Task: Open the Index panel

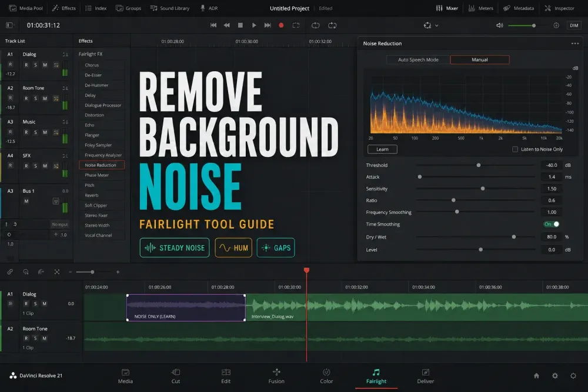Action: pos(96,8)
